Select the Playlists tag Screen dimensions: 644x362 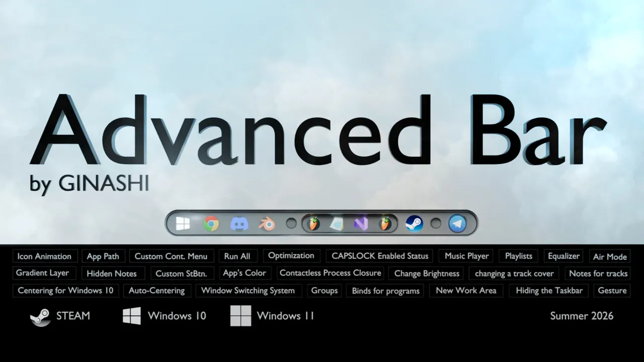coord(519,256)
